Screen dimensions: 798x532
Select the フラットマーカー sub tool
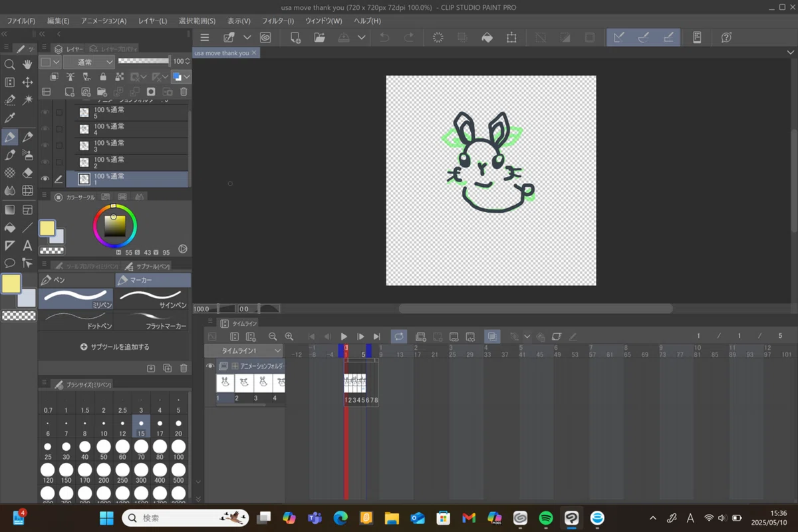[153, 320]
